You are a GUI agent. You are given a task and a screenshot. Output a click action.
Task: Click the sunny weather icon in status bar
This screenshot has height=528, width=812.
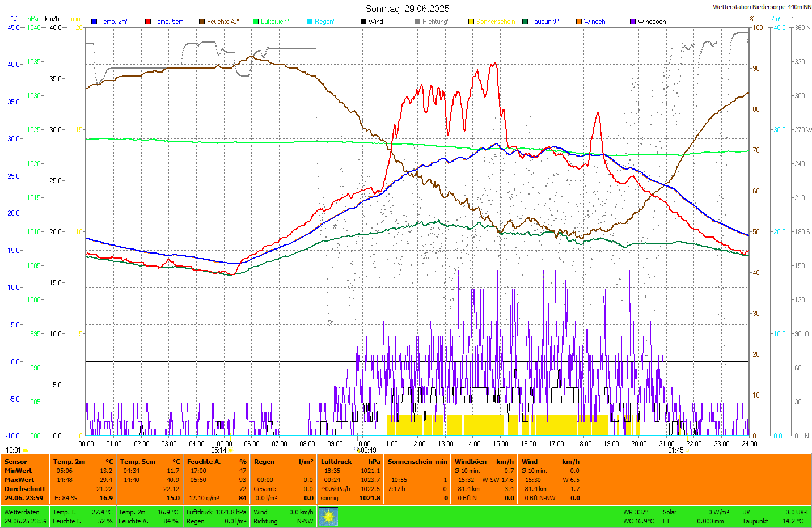(328, 517)
